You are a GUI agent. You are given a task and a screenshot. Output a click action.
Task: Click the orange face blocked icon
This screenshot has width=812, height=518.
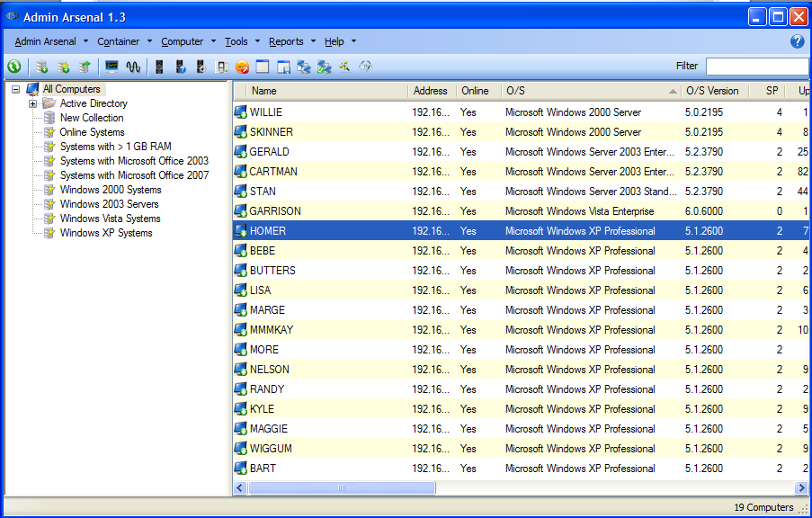pyautogui.click(x=242, y=67)
